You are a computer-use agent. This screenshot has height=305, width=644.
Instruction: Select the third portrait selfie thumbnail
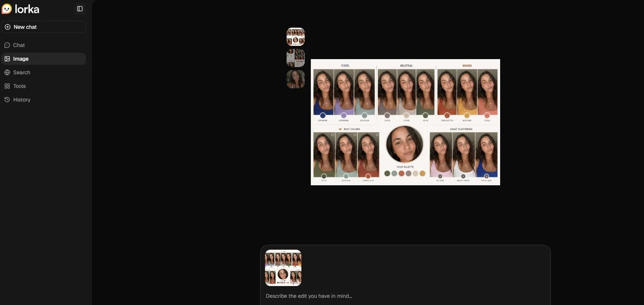tap(295, 79)
